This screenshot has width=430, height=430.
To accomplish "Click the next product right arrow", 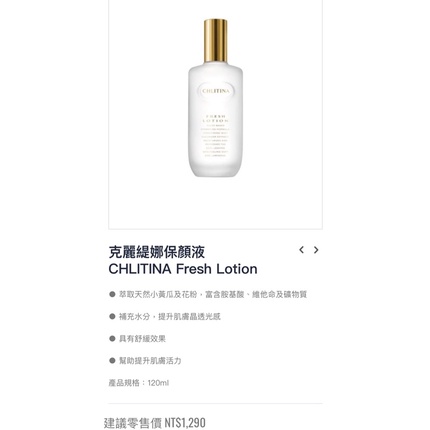I will (x=316, y=250).
